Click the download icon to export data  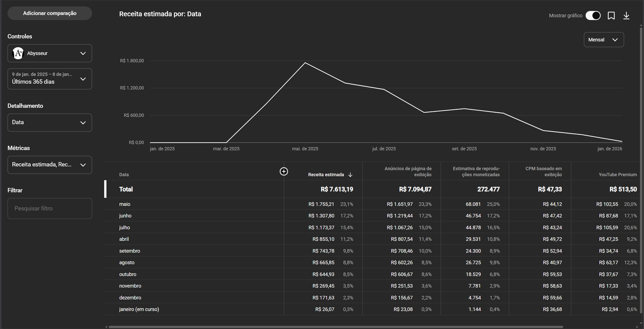[626, 16]
